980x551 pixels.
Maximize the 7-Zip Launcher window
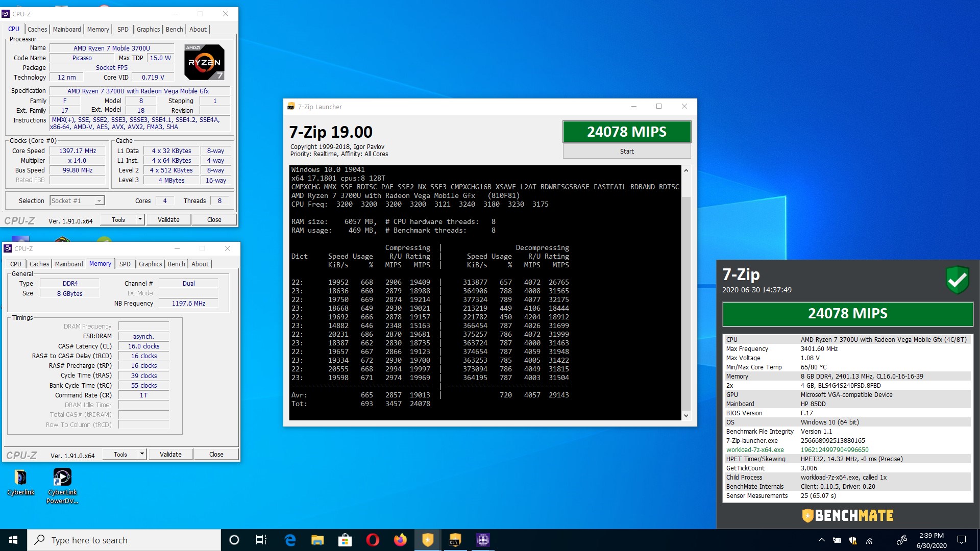pyautogui.click(x=659, y=106)
